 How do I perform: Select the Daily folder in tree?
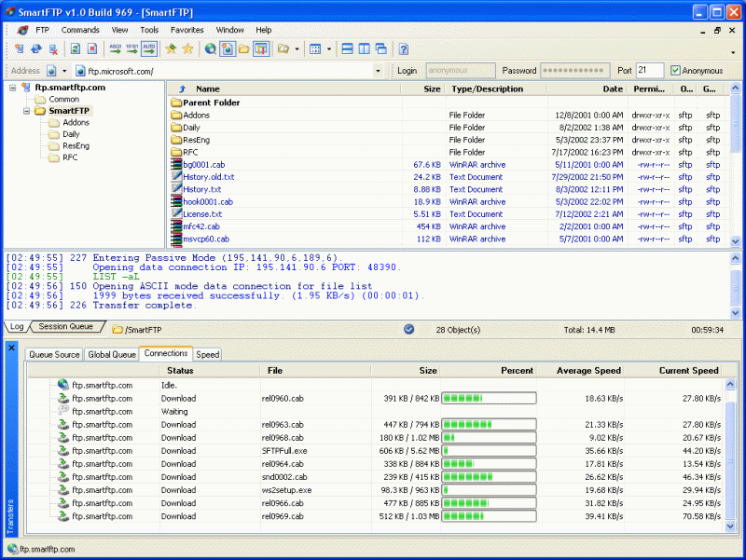[71, 134]
